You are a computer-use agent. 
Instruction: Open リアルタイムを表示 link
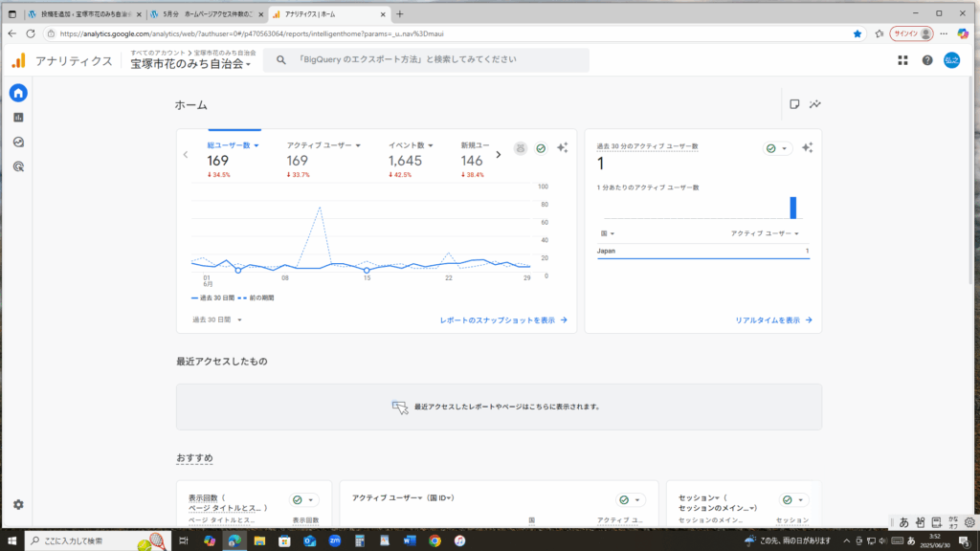click(x=773, y=320)
